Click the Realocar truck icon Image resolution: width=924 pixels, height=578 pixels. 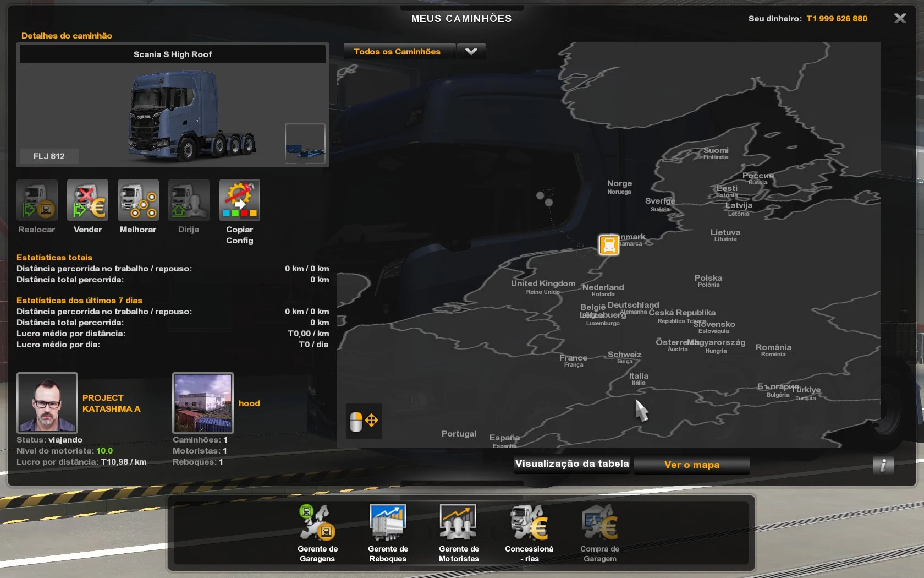pyautogui.click(x=37, y=200)
